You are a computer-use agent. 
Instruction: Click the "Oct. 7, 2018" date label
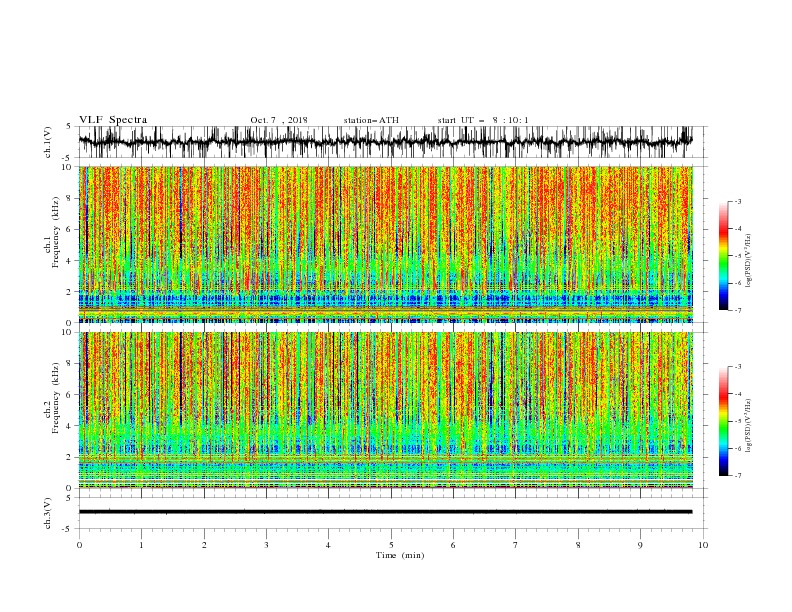click(x=279, y=120)
